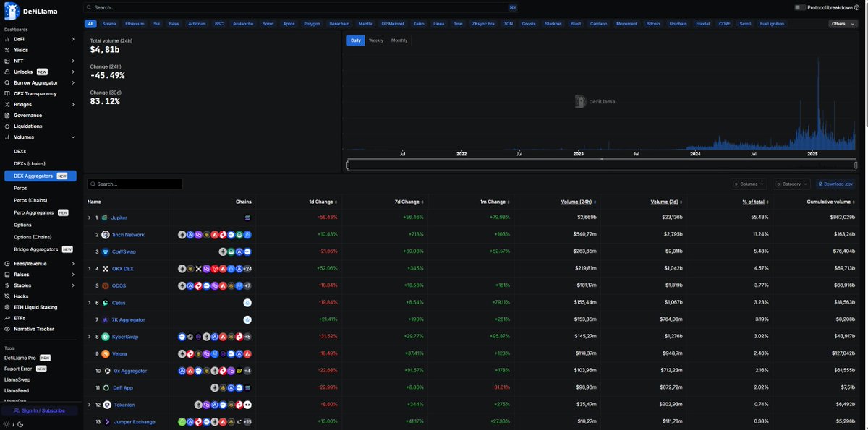Filter by the Solana chain tab
Screen dimensions: 868x430
point(109,24)
